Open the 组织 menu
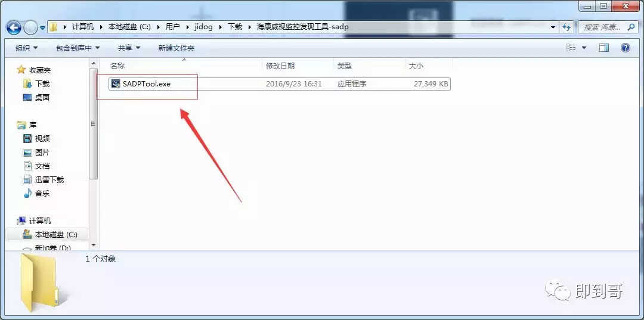This screenshot has width=644, height=320. pos(26,48)
